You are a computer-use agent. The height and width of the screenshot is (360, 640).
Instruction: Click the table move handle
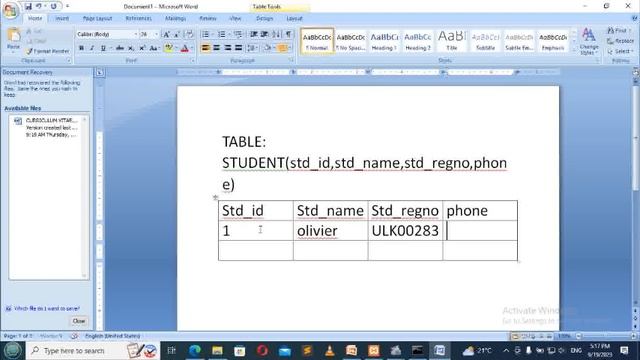click(216, 198)
